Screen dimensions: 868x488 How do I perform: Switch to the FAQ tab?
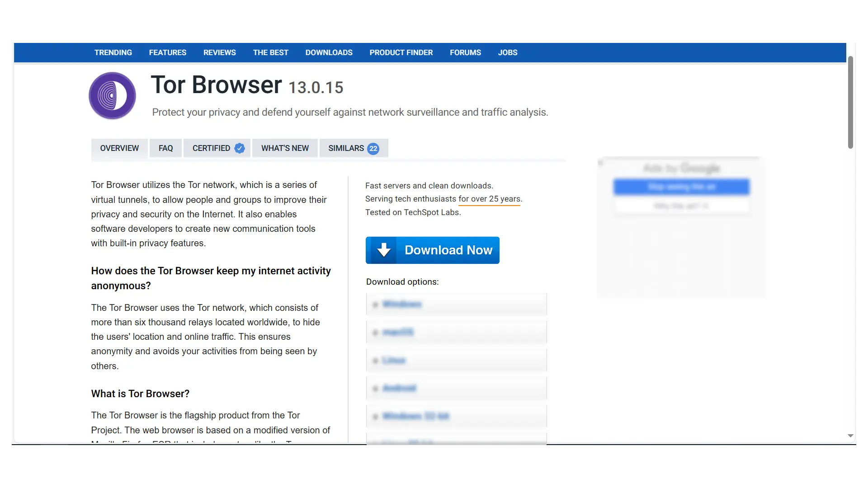point(165,148)
